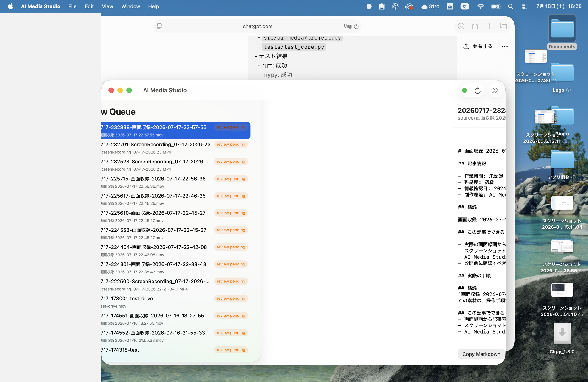
Task: Click the Japanese input source icon
Action: (x=464, y=6)
